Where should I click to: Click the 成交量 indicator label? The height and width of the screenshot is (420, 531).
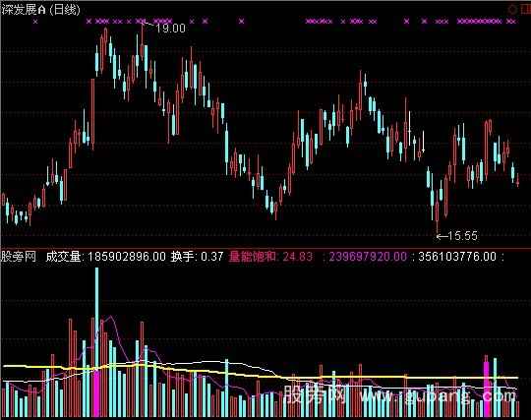click(x=64, y=257)
